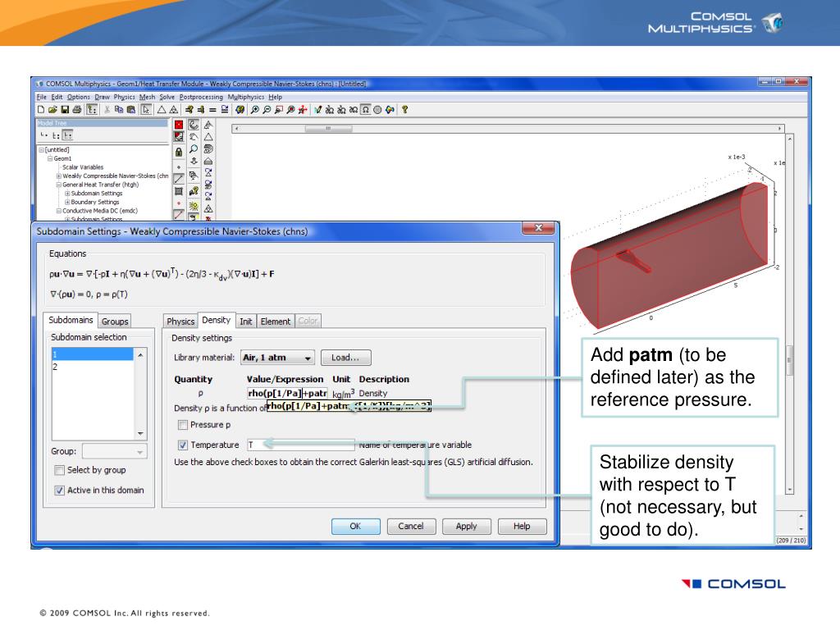Click the horizontal scrollbar above the geometry view
Screen dimensions: 840x630
click(508, 129)
